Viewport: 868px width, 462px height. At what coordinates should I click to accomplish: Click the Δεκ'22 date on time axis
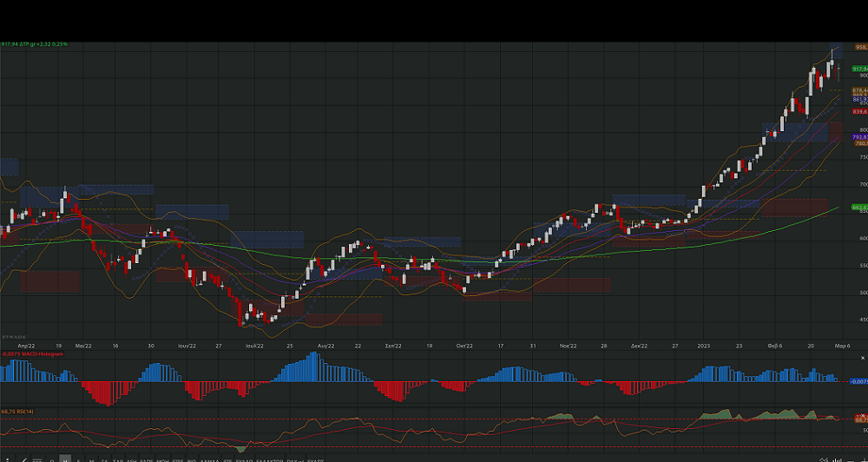[x=640, y=346]
